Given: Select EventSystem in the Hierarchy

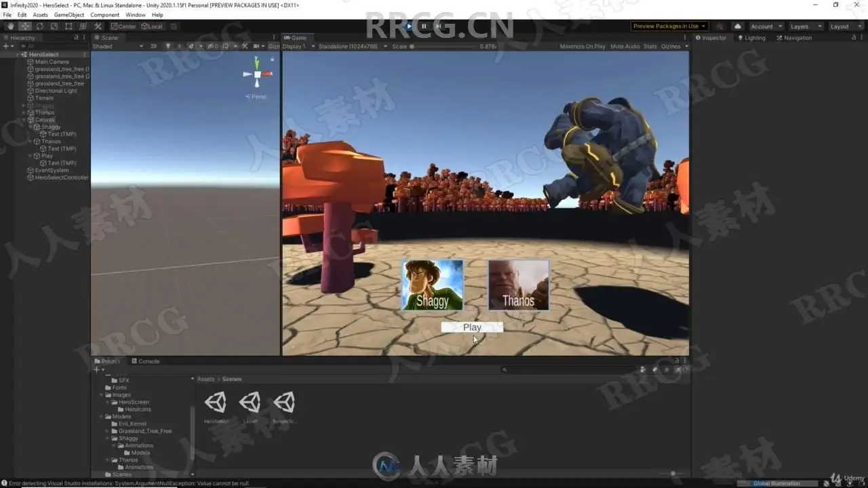Looking at the screenshot, I should point(52,170).
